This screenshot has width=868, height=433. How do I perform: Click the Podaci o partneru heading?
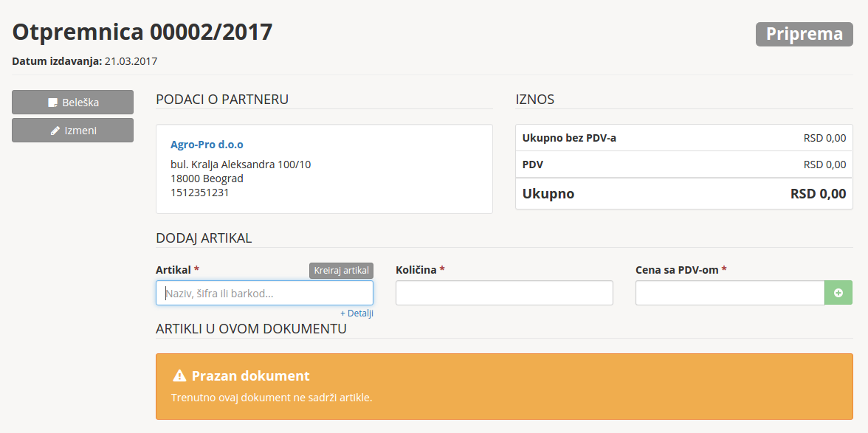point(222,100)
